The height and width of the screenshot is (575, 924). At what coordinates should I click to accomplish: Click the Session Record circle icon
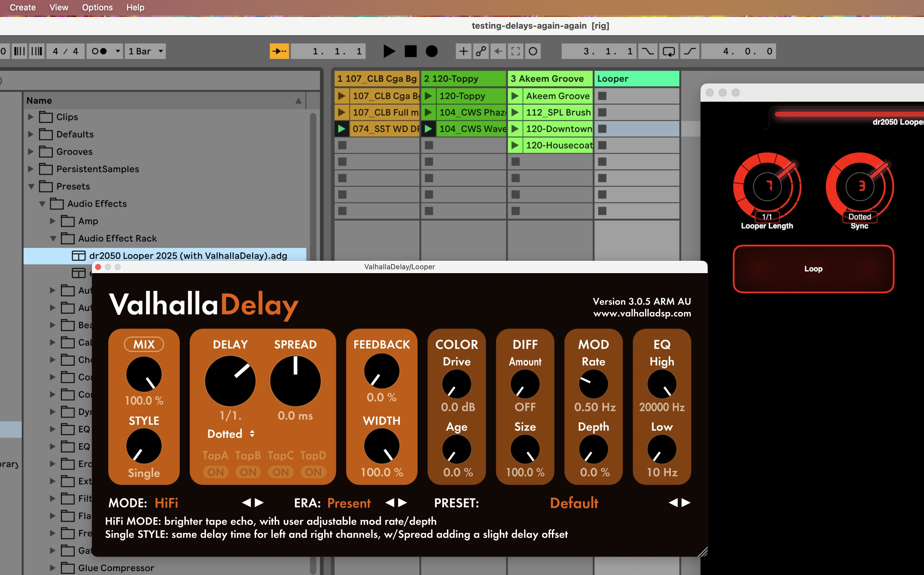click(x=533, y=51)
